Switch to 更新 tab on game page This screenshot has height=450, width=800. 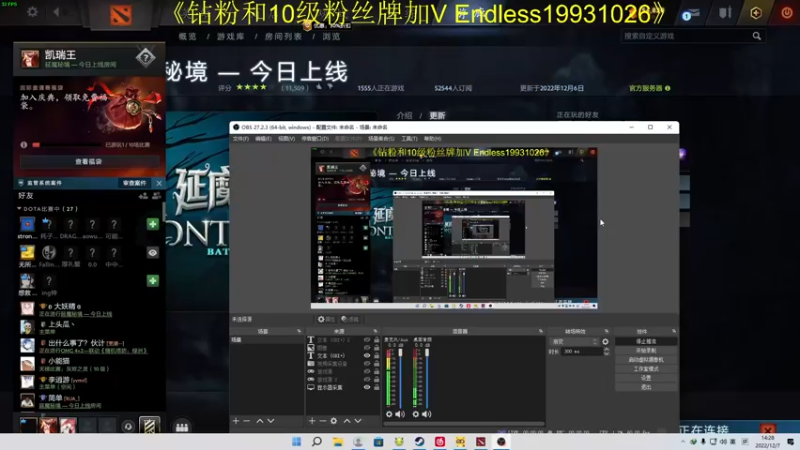tap(437, 115)
